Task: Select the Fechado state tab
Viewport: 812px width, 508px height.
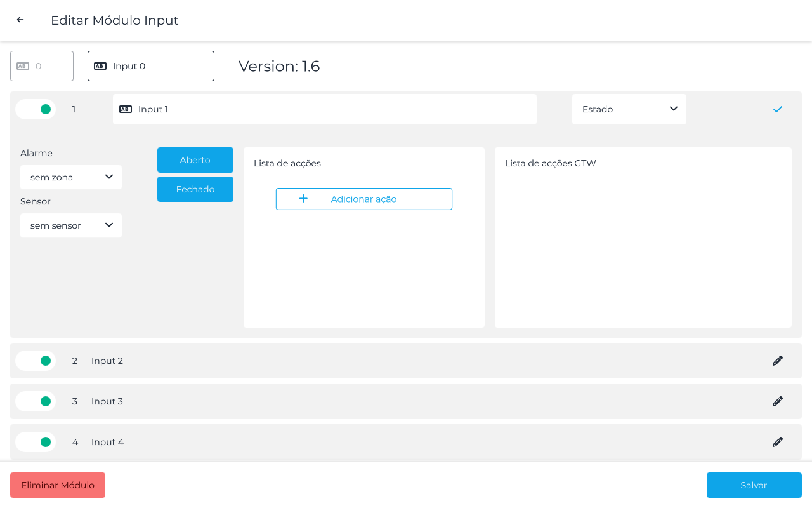Action: (195, 189)
